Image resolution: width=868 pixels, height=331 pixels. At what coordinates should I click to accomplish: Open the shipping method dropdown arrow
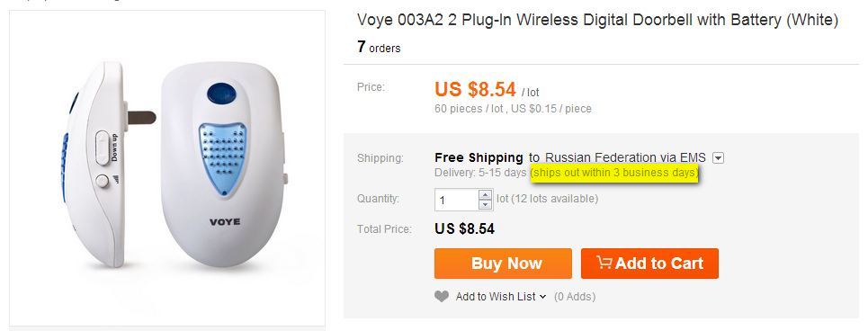[718, 158]
